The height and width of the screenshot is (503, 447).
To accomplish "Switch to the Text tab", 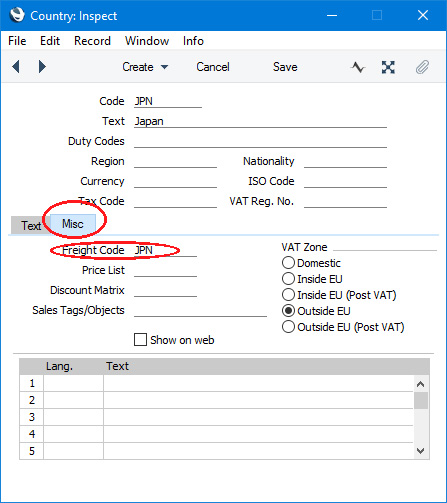I will pos(31,225).
